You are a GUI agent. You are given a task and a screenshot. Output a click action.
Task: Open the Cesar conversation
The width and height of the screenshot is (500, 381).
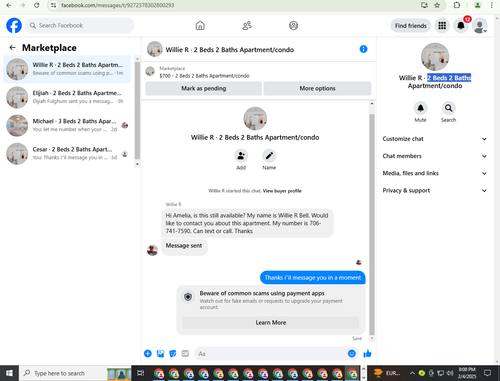[67, 154]
